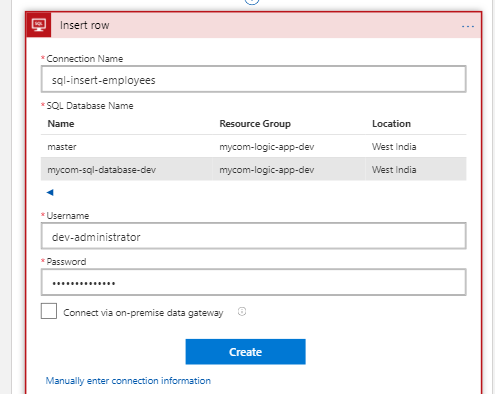Screen dimensions: 495x394
Task: Click into the Password field
Action: (x=253, y=282)
